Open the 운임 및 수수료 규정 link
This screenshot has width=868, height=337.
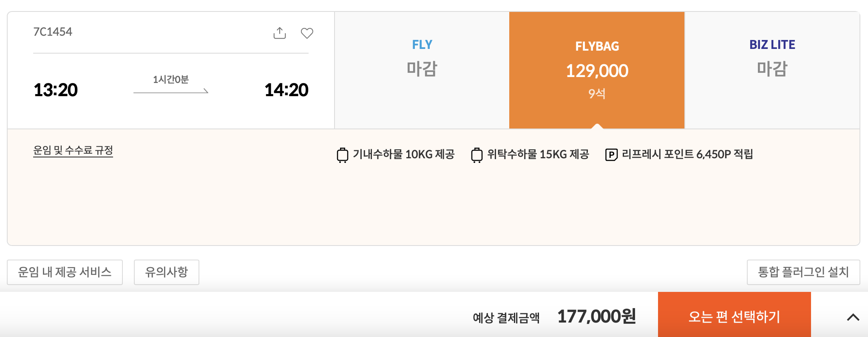(x=74, y=151)
